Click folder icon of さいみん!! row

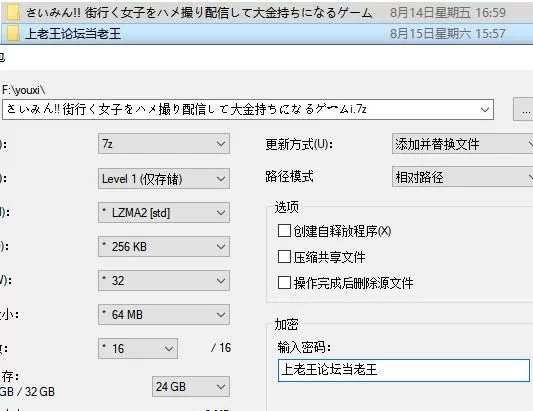tap(13, 13)
